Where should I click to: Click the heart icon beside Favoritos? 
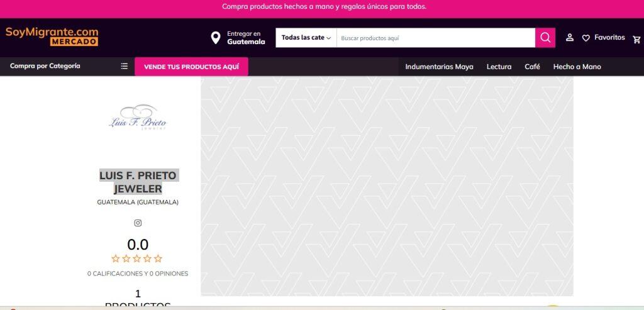pos(586,38)
